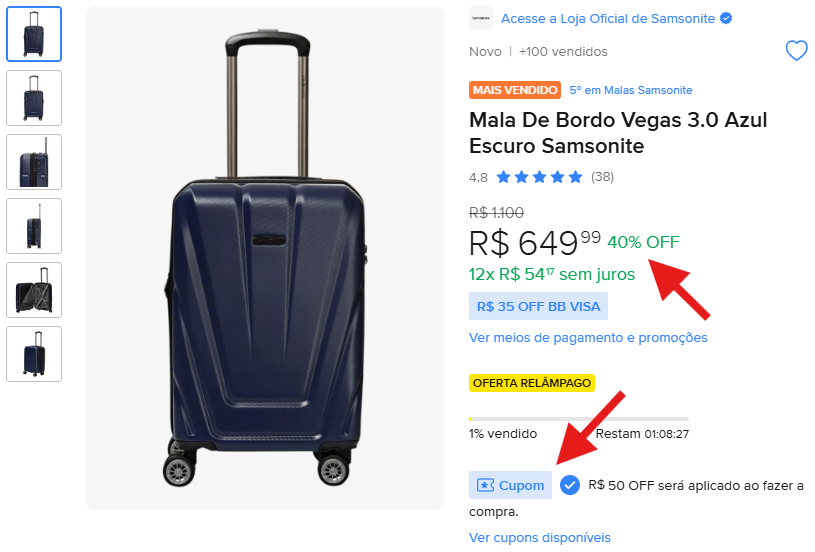Click the verified badge beside Samsonite store

click(726, 19)
